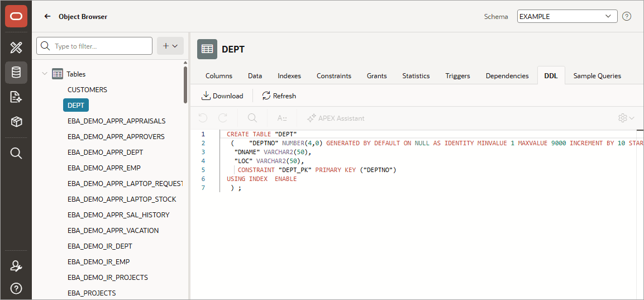Switch to the Sample Queries tab

(x=597, y=75)
